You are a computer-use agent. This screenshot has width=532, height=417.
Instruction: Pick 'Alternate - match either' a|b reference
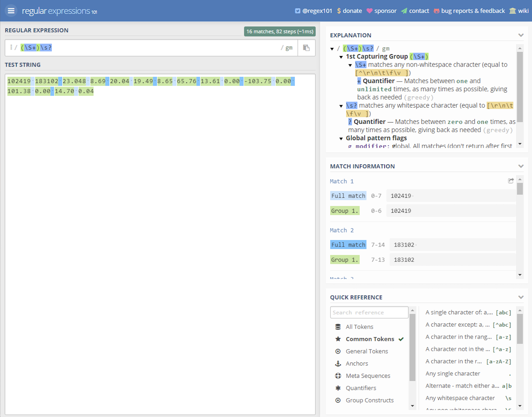click(x=468, y=386)
